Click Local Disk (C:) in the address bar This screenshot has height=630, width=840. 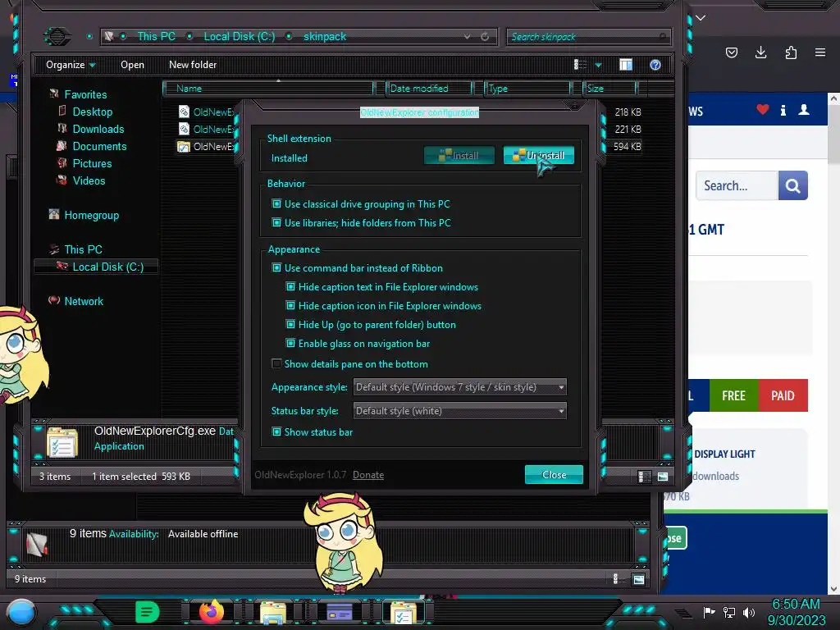[x=239, y=36]
